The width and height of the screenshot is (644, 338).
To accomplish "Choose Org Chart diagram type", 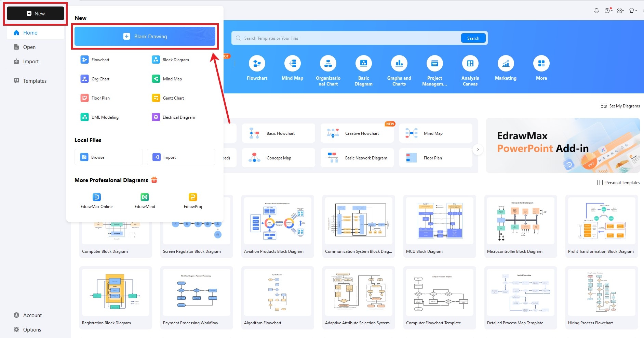I will click(95, 79).
